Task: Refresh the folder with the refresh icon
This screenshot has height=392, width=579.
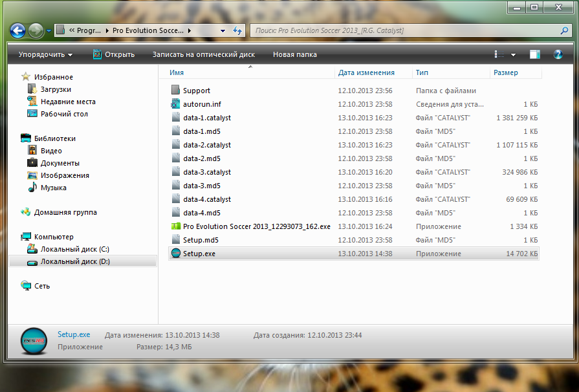Action: coord(237,30)
